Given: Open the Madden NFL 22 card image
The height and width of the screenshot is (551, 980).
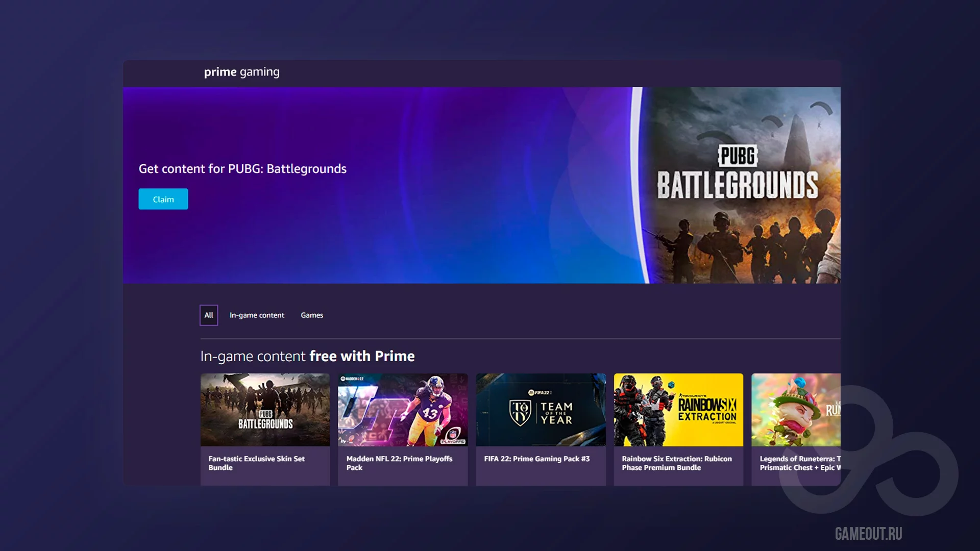Looking at the screenshot, I should coord(403,410).
